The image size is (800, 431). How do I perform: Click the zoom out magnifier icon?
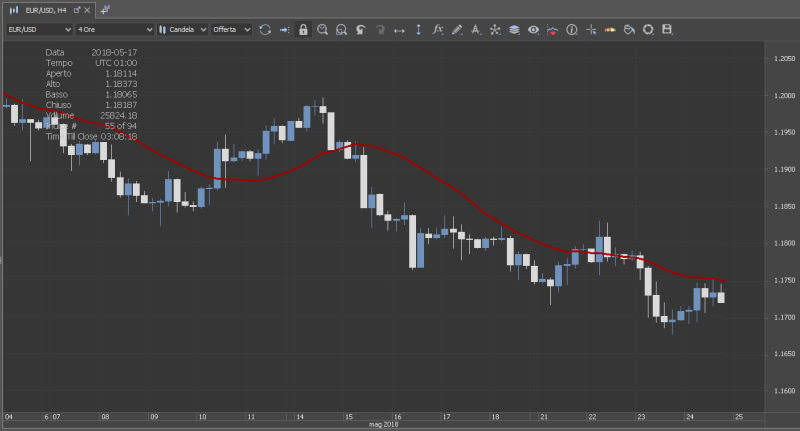click(342, 30)
